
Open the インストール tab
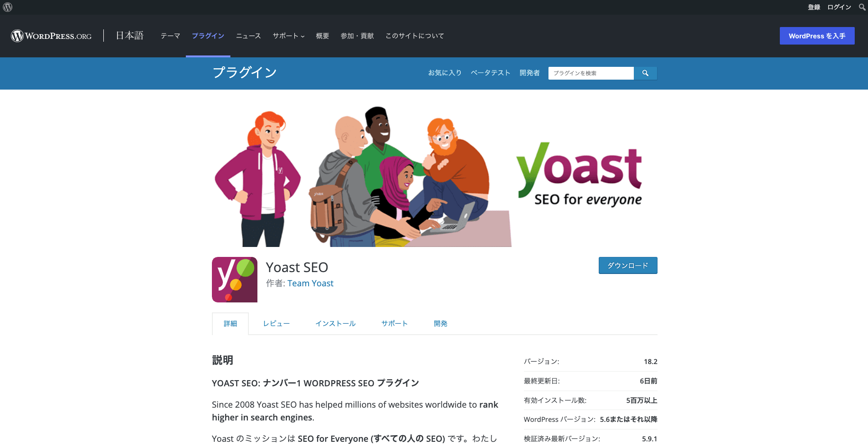click(x=335, y=324)
